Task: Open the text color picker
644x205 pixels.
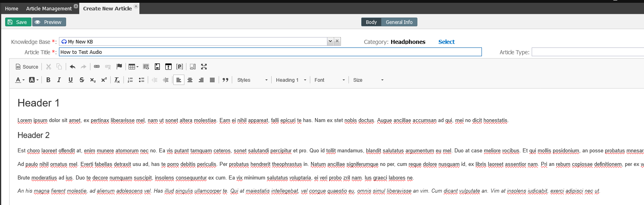Action: pyautogui.click(x=20, y=80)
